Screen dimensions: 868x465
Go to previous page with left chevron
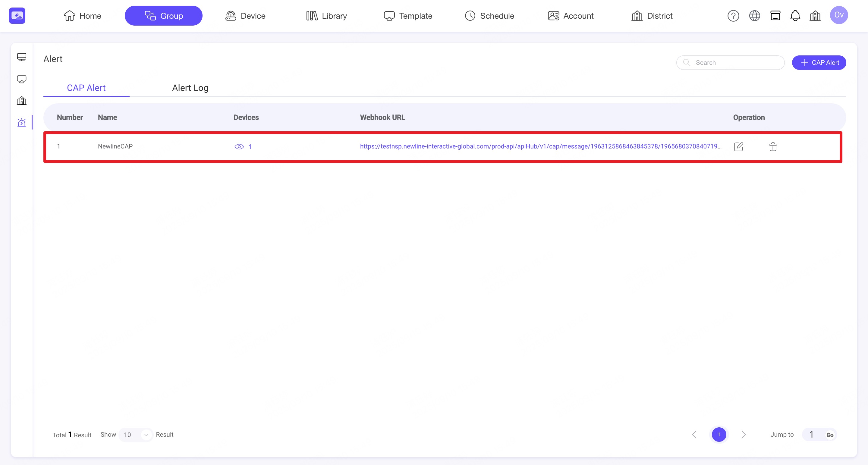[694, 435]
